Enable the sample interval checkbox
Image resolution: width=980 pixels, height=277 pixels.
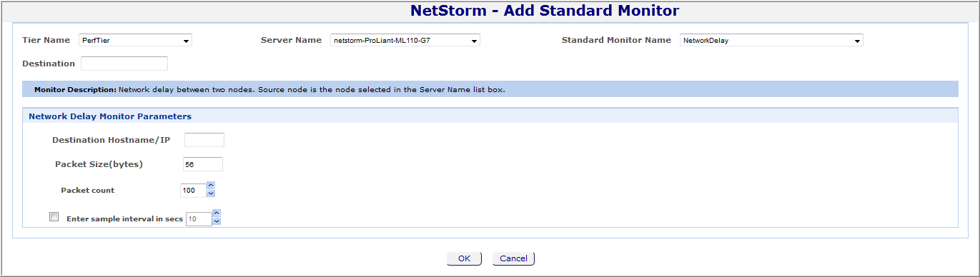(54, 217)
